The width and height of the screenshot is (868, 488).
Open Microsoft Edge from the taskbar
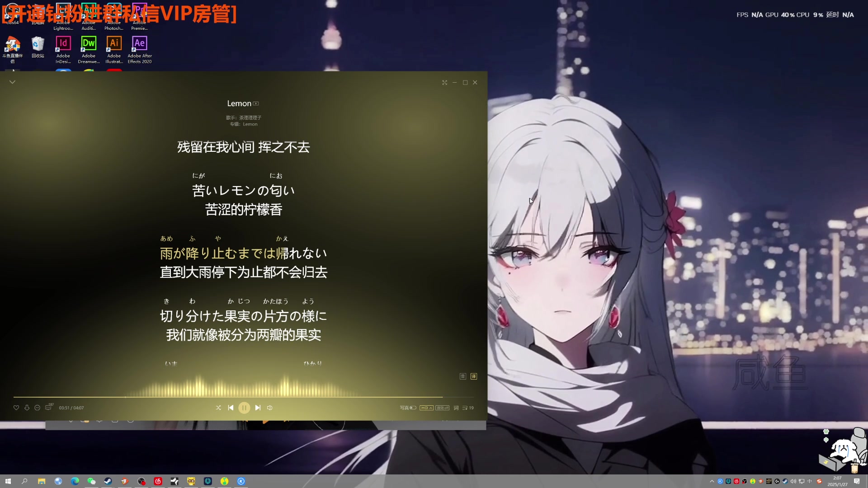coord(75,481)
